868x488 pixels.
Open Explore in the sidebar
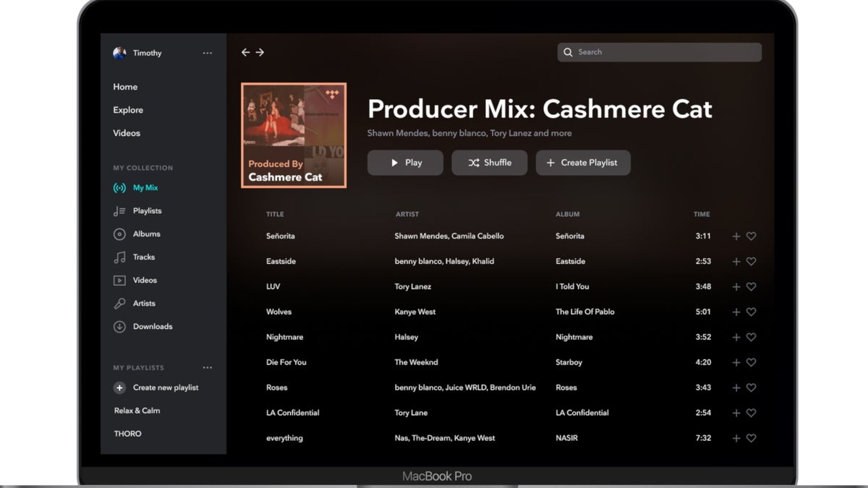(x=128, y=110)
